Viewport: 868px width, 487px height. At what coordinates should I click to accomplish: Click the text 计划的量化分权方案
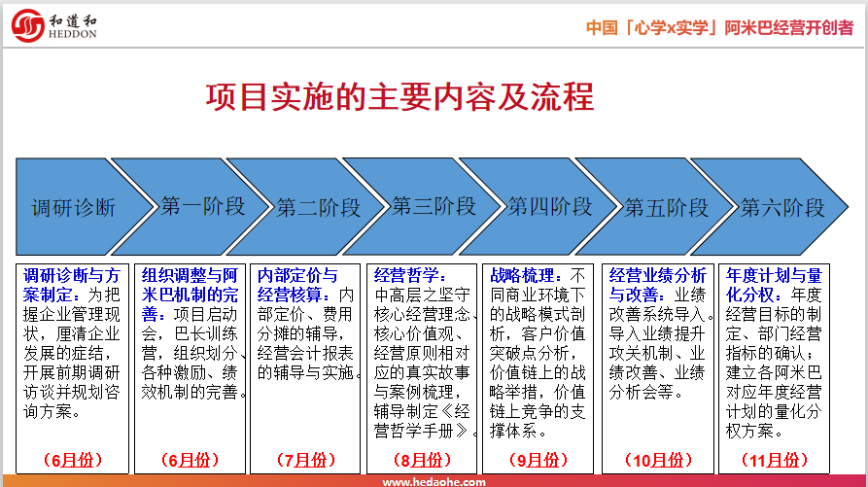tap(774, 421)
